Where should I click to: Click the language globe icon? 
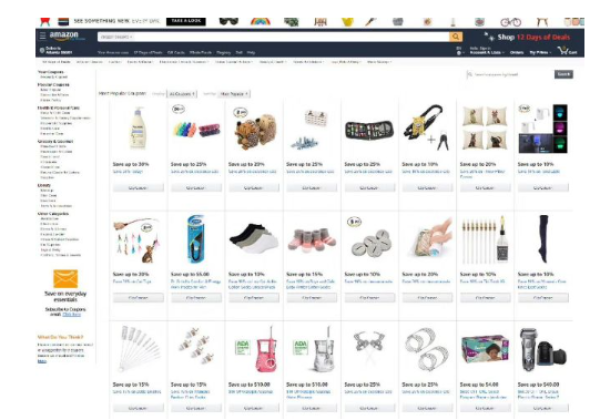click(x=459, y=51)
